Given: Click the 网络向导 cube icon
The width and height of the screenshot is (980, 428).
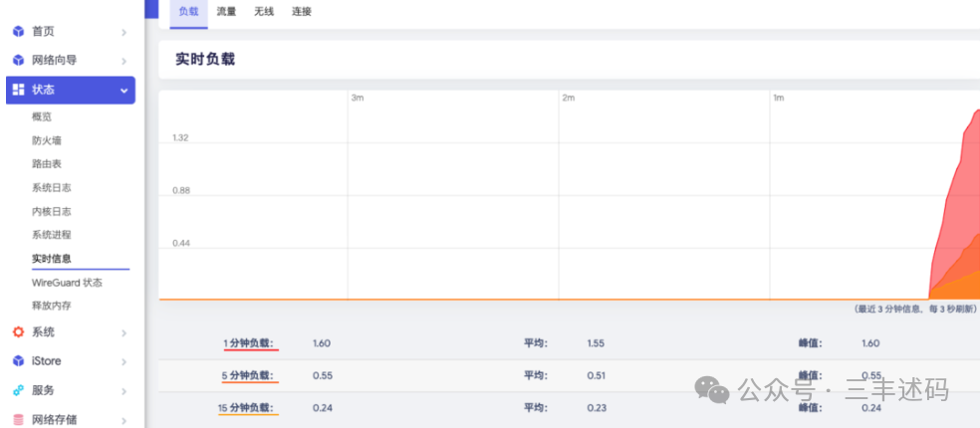Looking at the screenshot, I should click(18, 61).
